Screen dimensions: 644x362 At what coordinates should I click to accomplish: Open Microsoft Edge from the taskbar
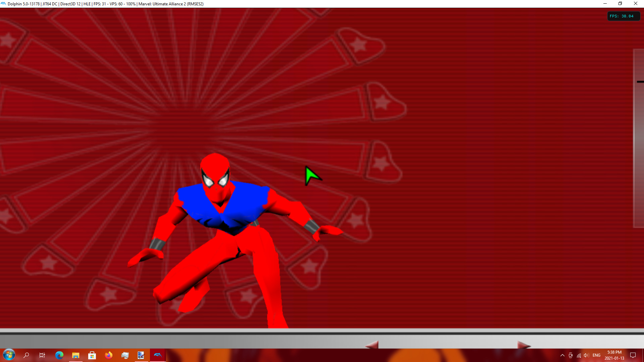tap(59, 355)
